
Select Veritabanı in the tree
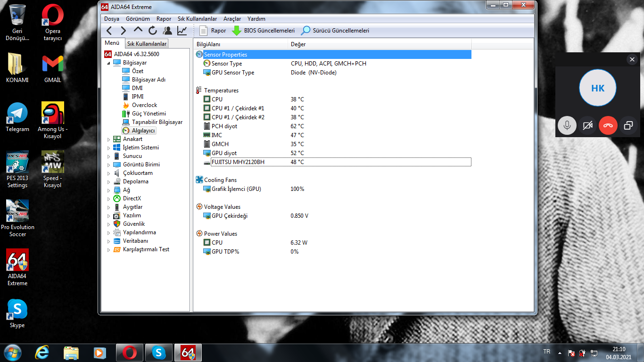coord(135,241)
